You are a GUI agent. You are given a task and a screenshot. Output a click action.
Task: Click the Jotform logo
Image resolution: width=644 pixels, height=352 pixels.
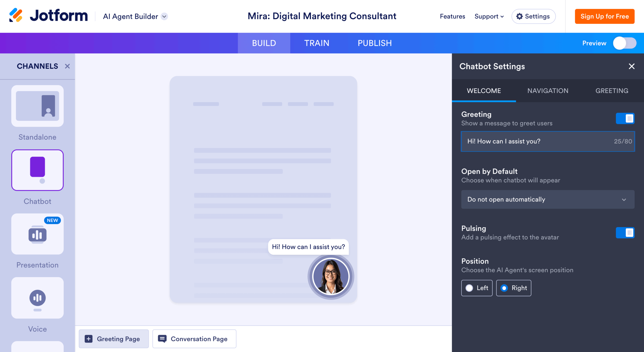click(48, 16)
